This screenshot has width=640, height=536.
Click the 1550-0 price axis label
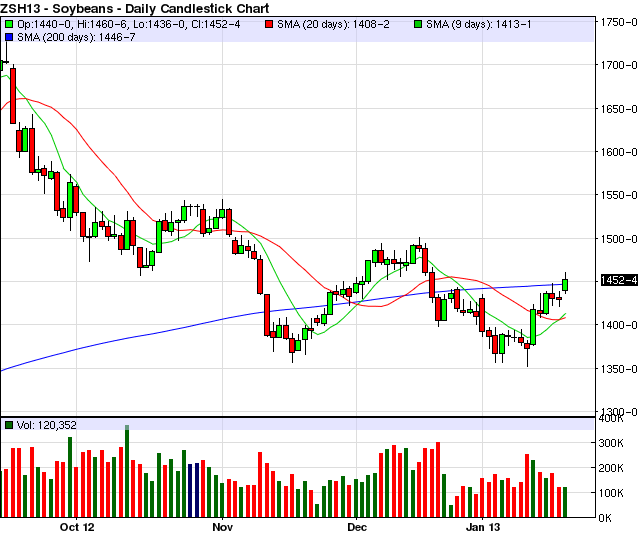click(619, 195)
